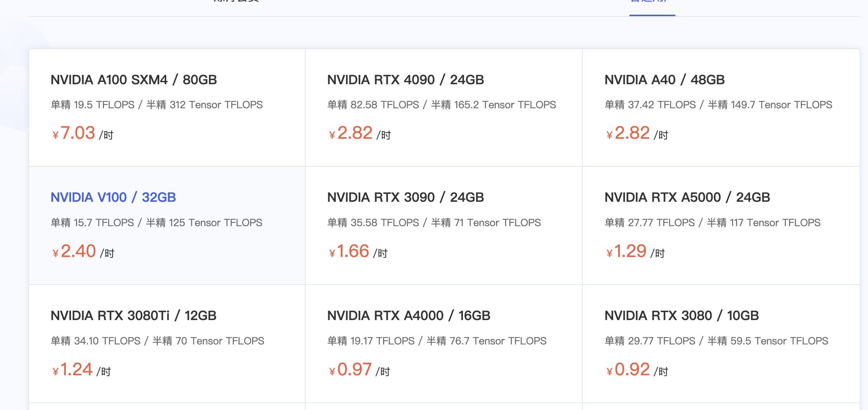This screenshot has height=410, width=868.
Task: Click the 37.42 TFLOPS spec line for A40
Action: coord(718,105)
